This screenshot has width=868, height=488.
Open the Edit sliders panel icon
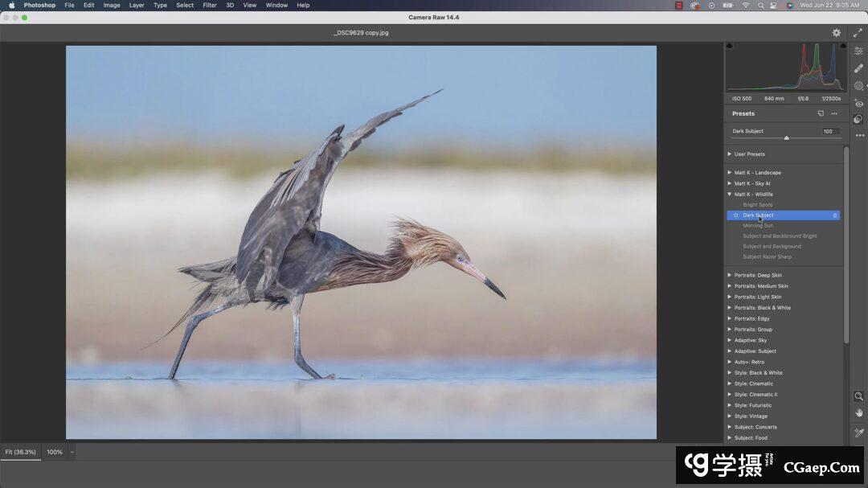[858, 51]
